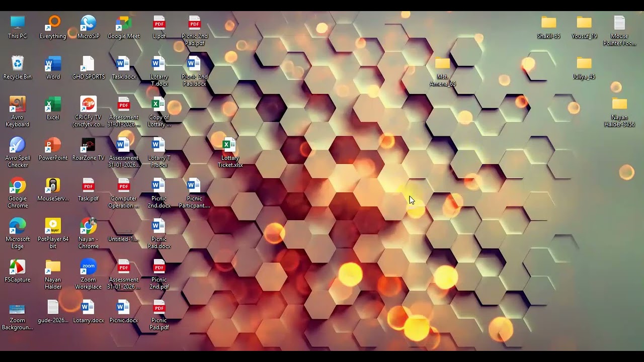Open the Nayan Halder folder shortcut
This screenshot has height=362, width=644.
tap(53, 274)
